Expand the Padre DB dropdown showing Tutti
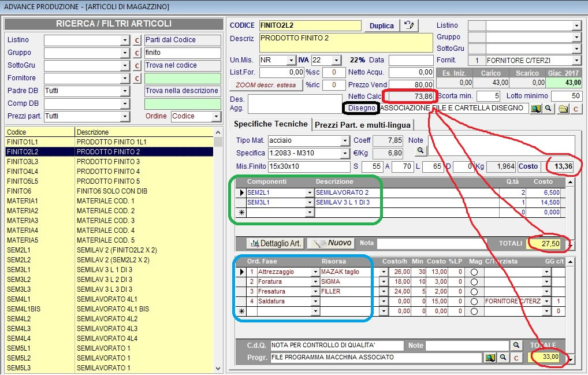This screenshot has height=375, width=588. (125, 91)
